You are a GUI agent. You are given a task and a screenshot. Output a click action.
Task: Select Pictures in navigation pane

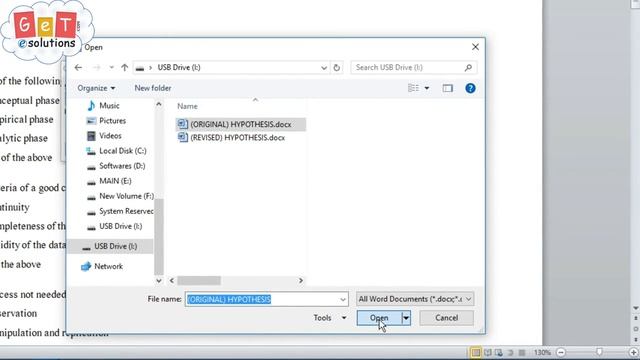click(x=112, y=121)
